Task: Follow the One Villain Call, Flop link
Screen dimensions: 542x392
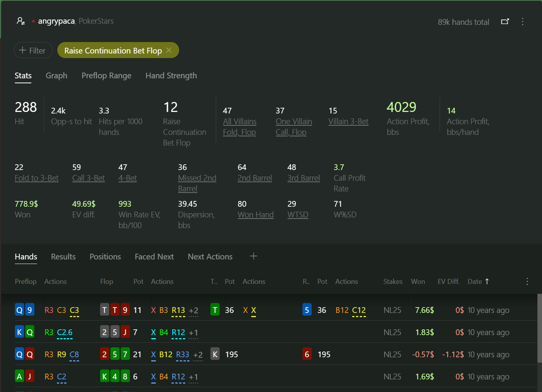Action: [x=294, y=127]
